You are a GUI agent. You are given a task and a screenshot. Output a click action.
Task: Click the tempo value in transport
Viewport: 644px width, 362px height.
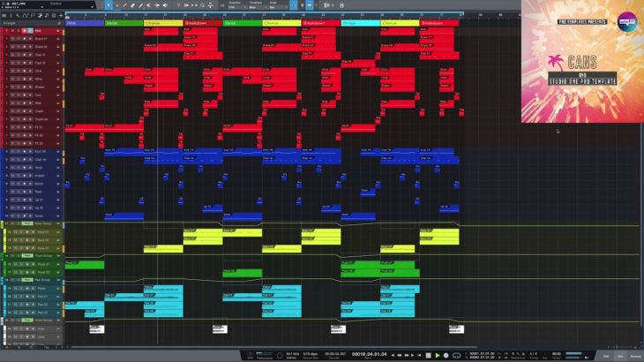[557, 354]
